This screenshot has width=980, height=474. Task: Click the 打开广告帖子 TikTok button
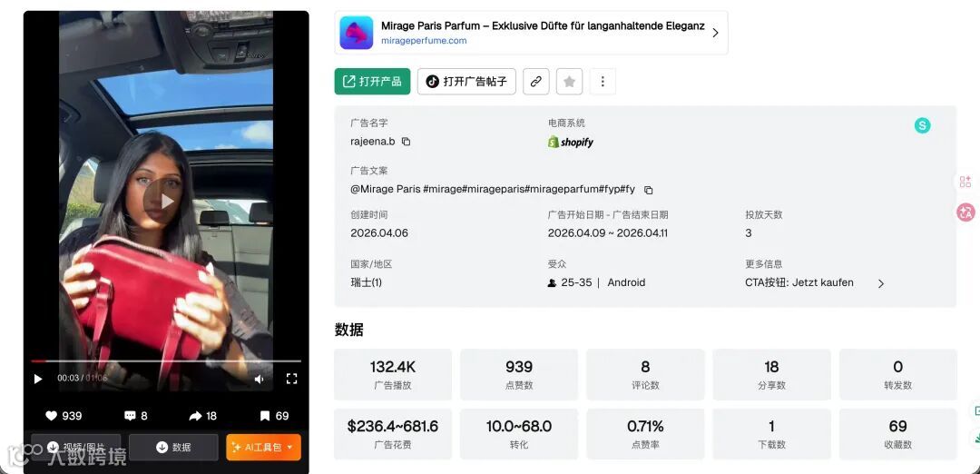pyautogui.click(x=466, y=82)
